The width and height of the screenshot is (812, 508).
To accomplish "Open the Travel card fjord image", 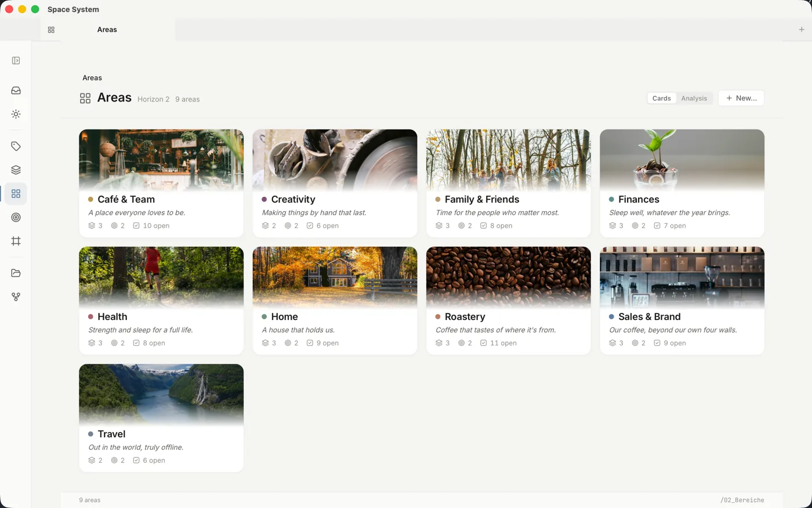I will coord(161,394).
